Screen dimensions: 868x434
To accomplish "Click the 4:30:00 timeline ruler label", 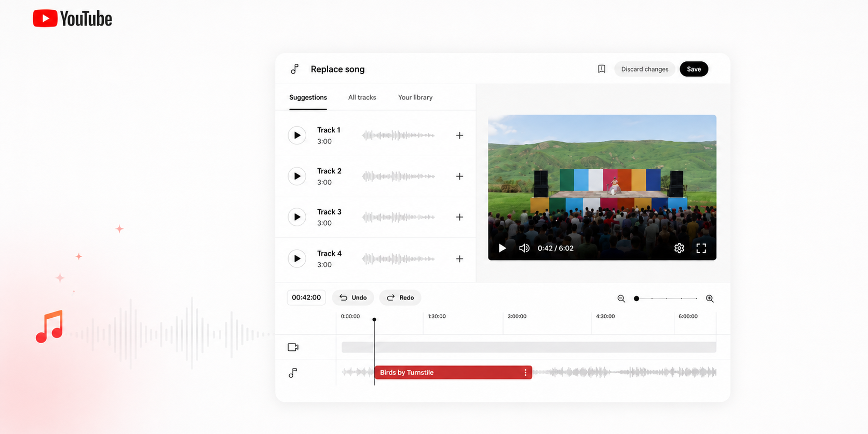I will tap(605, 316).
